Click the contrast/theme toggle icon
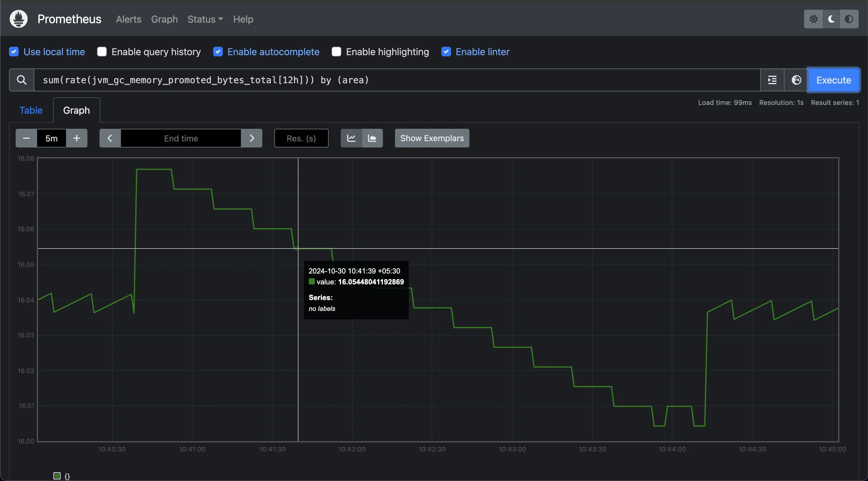The height and width of the screenshot is (481, 868). pos(849,18)
